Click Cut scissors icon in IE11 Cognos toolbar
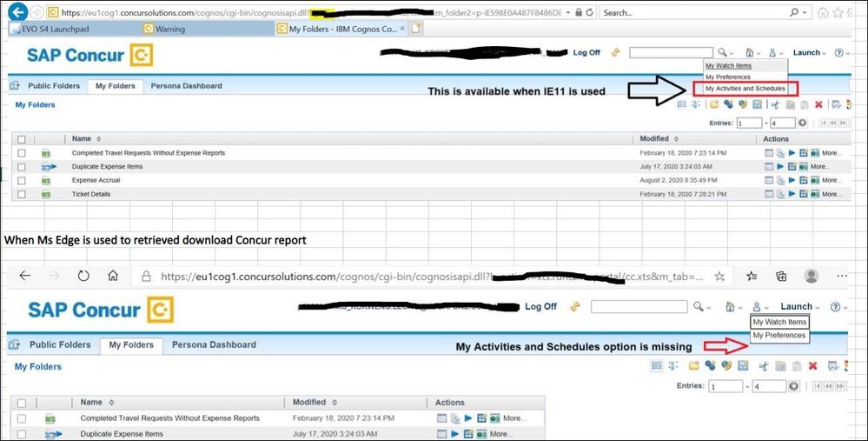This screenshot has height=441, width=868. tap(775, 104)
